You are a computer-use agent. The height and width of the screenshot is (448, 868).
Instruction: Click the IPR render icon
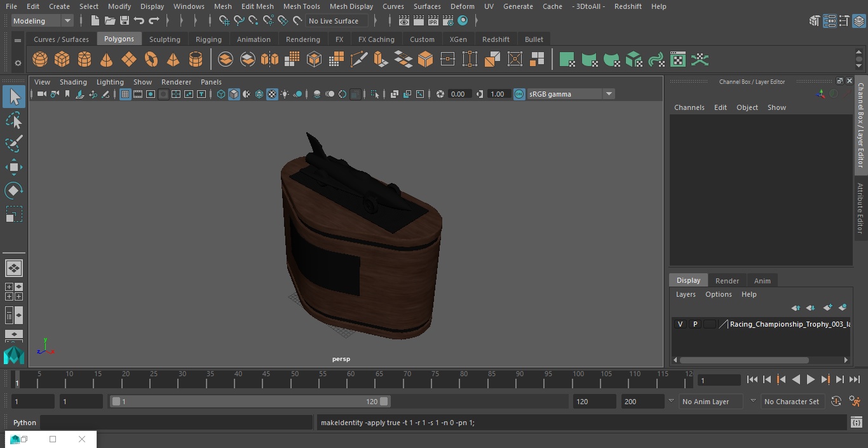[433, 21]
